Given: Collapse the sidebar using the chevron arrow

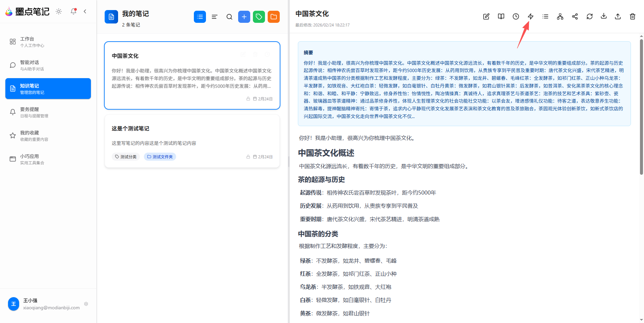Looking at the screenshot, I should point(85,11).
